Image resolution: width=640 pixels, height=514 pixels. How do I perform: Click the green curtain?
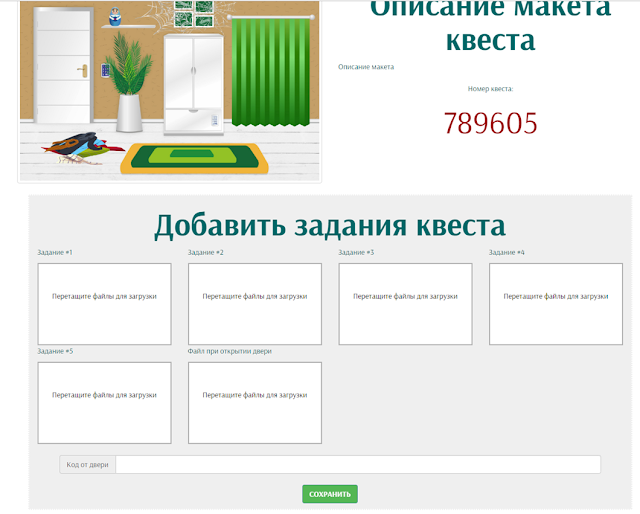[x=271, y=71]
